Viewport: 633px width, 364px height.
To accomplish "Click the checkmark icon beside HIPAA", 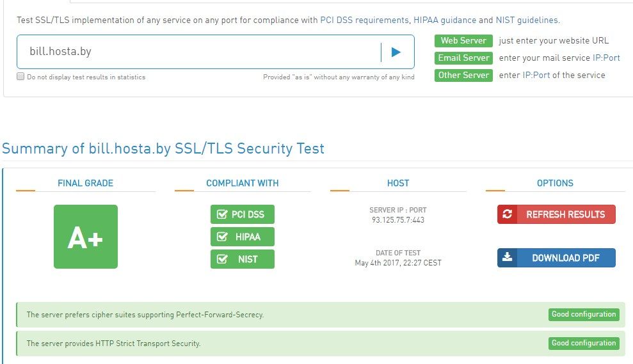I will [x=222, y=237].
